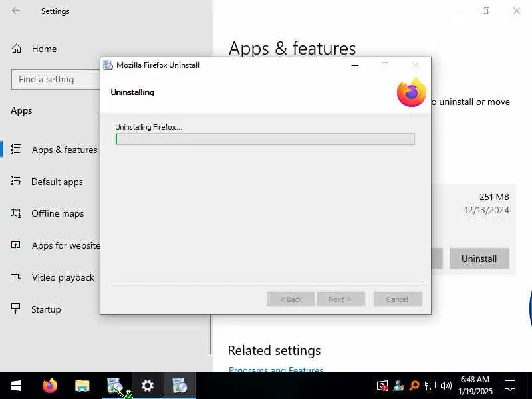Click the Firefox logo in uninstaller header
The height and width of the screenshot is (399, 532).
412,92
